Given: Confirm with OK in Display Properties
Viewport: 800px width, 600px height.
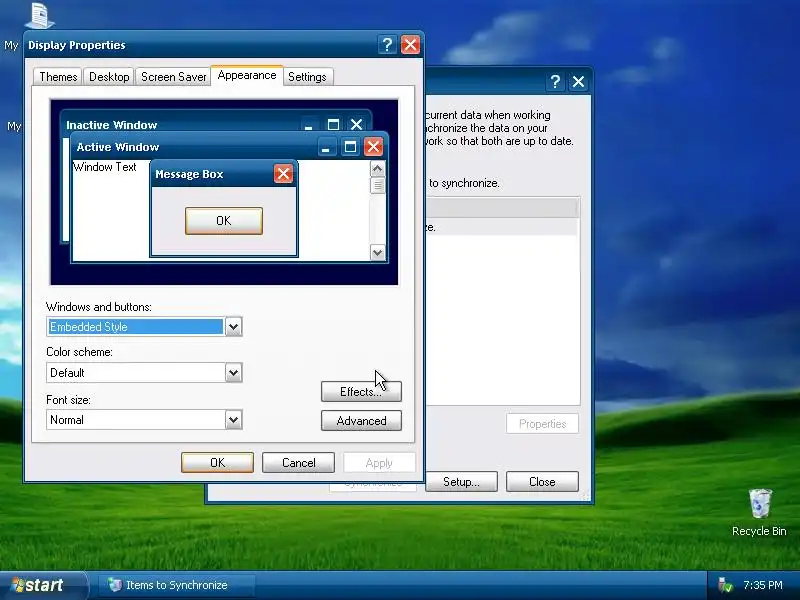Looking at the screenshot, I should tap(217, 463).
